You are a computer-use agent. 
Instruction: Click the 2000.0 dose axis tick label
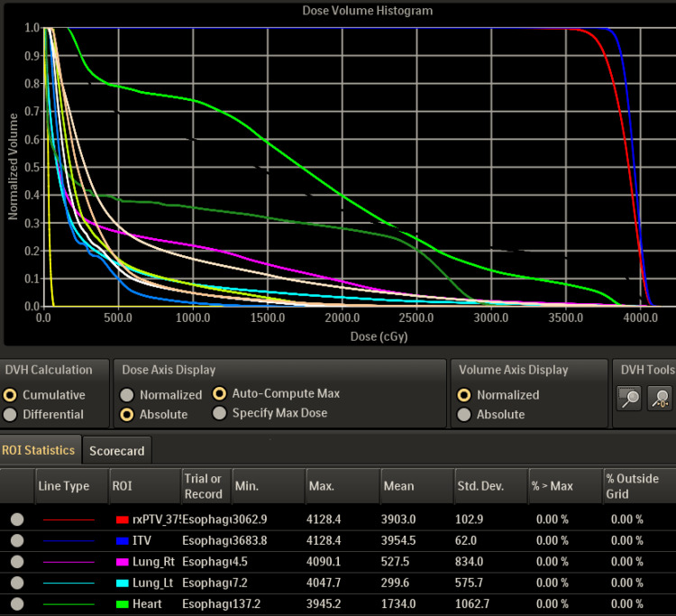(343, 318)
